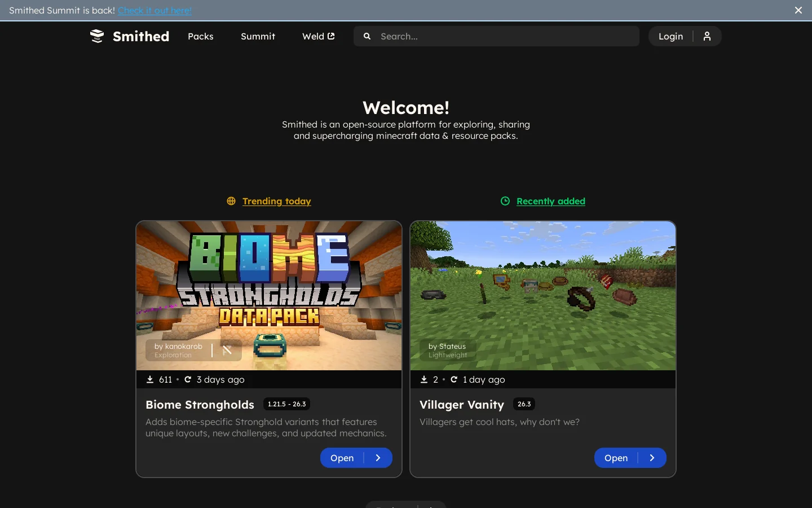
Task: Click the Smithed logo icon
Action: click(97, 36)
